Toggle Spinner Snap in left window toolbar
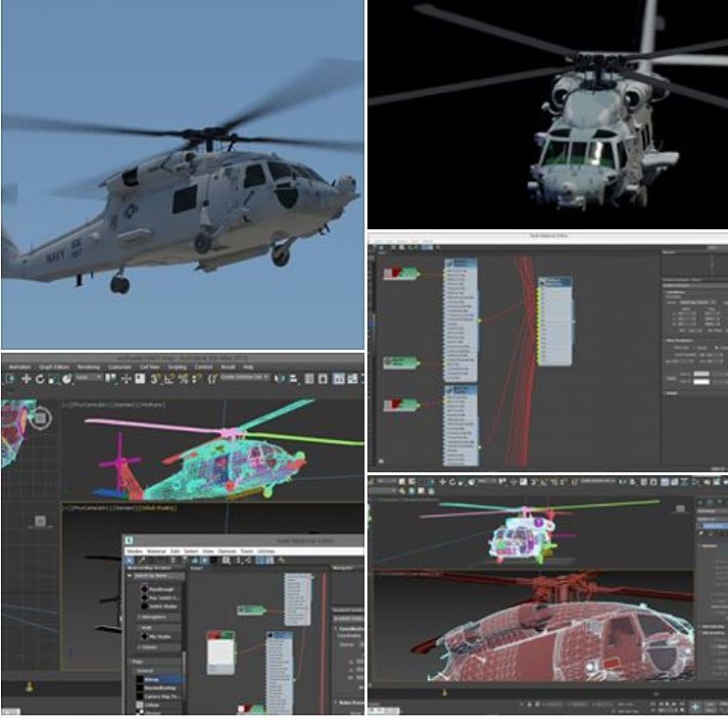This screenshot has height=728, width=728. pyautogui.click(x=197, y=379)
